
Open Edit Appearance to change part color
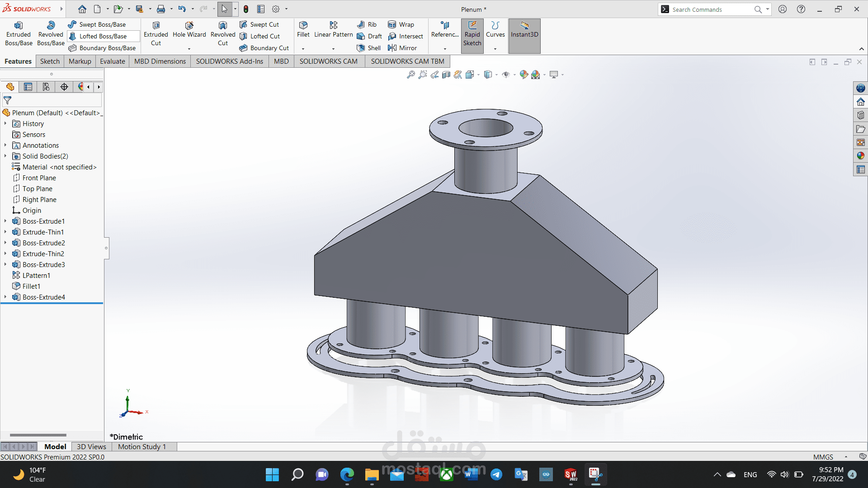(524, 75)
